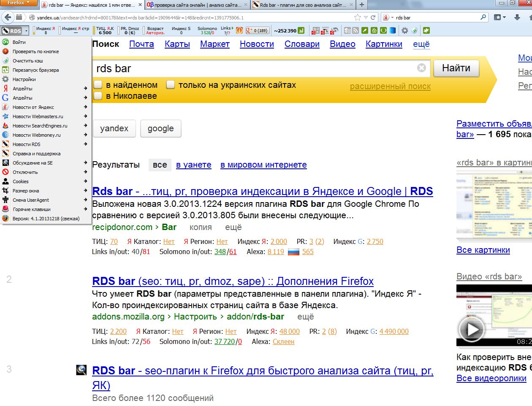
Task: Check "только на украинских сайтах" option
Action: click(x=171, y=85)
